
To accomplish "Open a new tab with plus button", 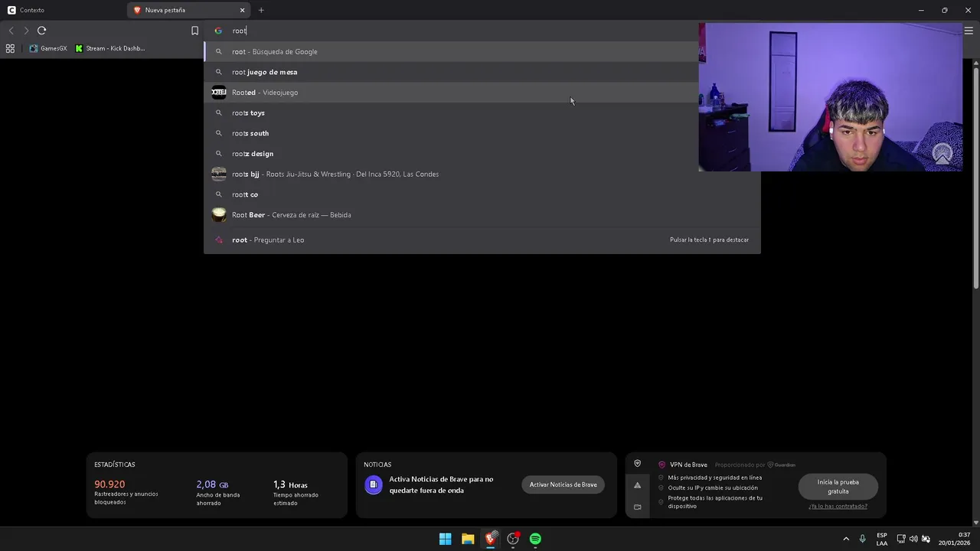I will click(261, 10).
